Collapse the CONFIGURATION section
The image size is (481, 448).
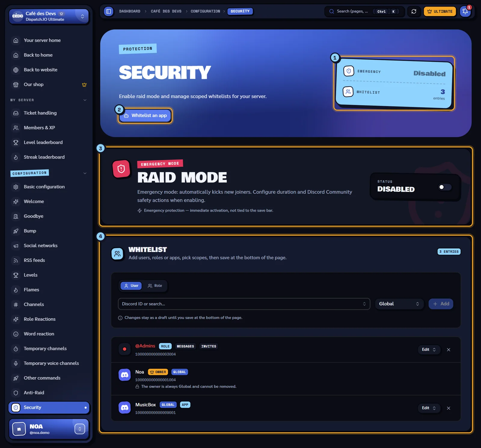click(85, 173)
